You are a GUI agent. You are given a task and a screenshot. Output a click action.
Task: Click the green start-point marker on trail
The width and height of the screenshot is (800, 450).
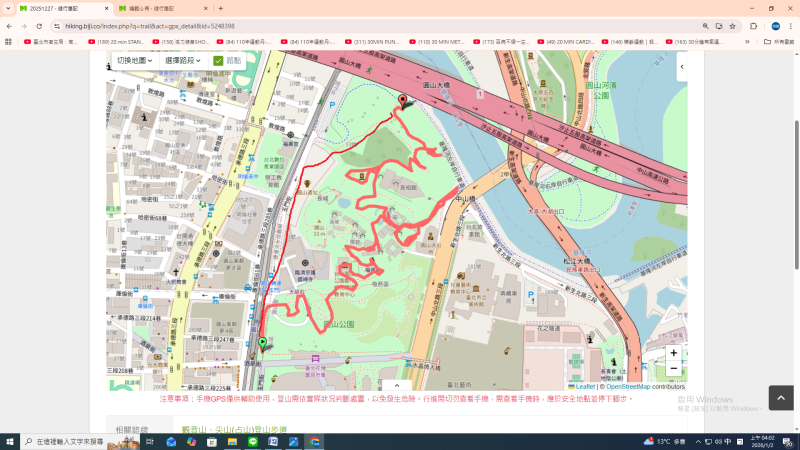[262, 345]
